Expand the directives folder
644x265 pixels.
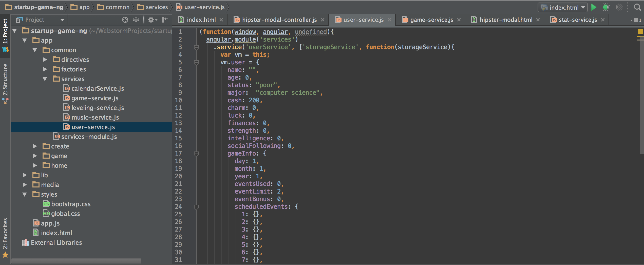45,60
